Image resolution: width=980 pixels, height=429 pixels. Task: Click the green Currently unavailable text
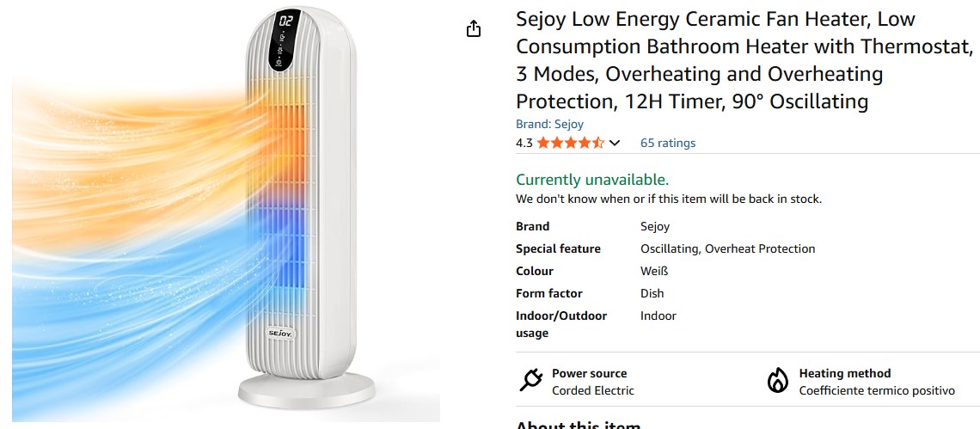pos(591,180)
